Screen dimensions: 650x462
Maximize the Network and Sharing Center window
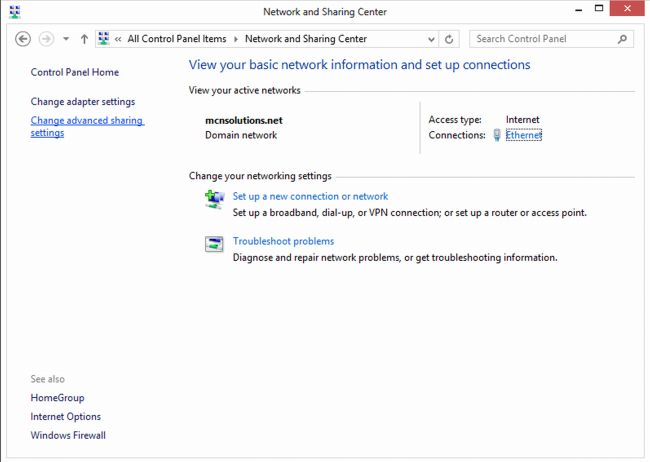coord(599,9)
